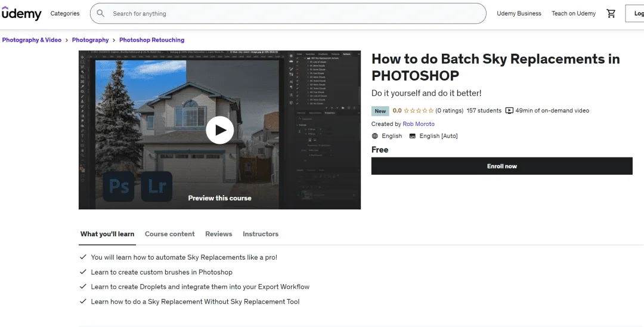Switch to the Course content tab

[169, 234]
